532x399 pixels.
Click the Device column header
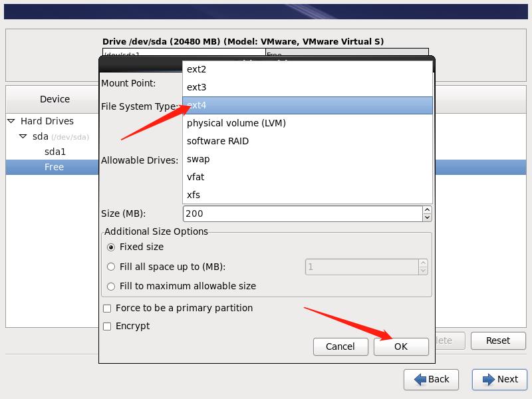point(52,99)
